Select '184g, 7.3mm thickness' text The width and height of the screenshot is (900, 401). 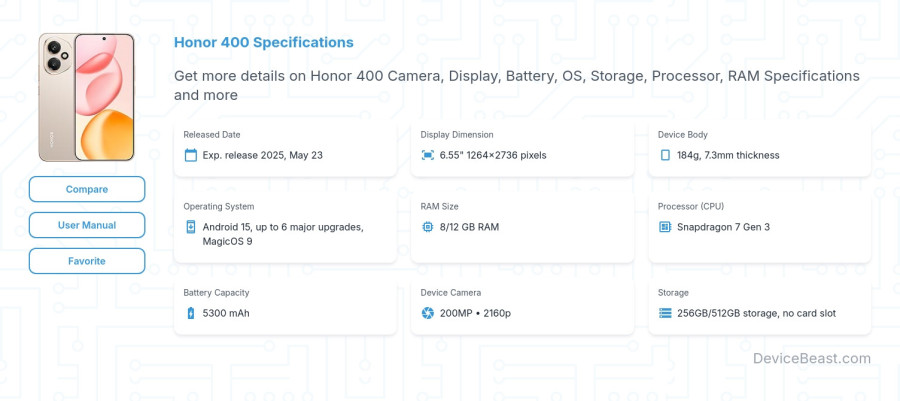(728, 155)
